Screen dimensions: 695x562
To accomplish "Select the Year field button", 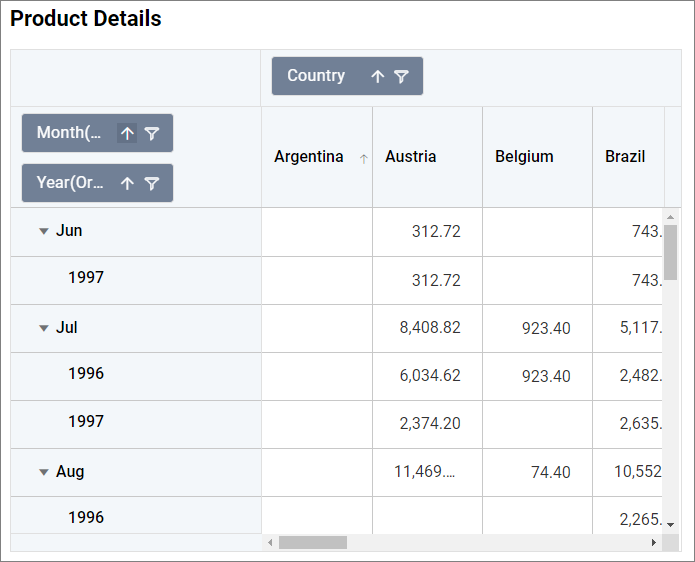I will pyautogui.click(x=69, y=183).
